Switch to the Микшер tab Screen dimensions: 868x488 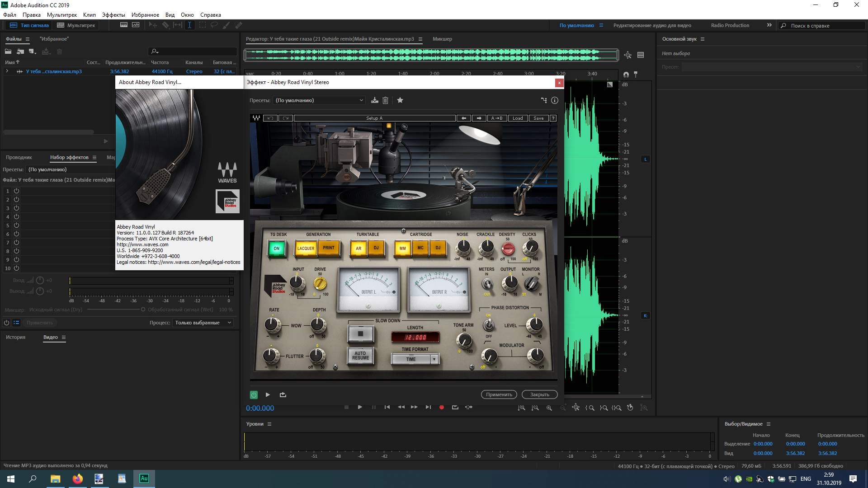click(x=442, y=39)
